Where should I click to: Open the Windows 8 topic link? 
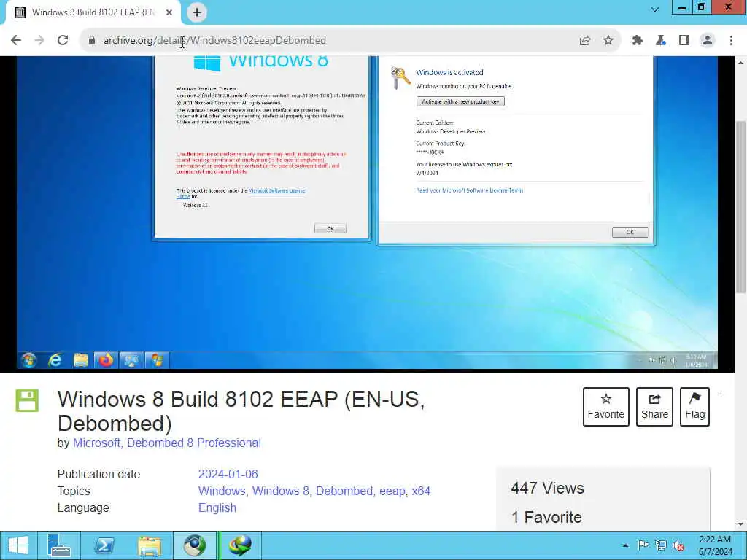281,491
